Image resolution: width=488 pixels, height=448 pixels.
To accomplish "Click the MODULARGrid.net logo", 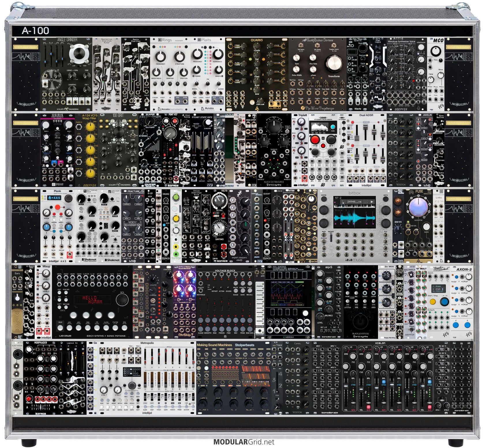I will pyautogui.click(x=244, y=442).
